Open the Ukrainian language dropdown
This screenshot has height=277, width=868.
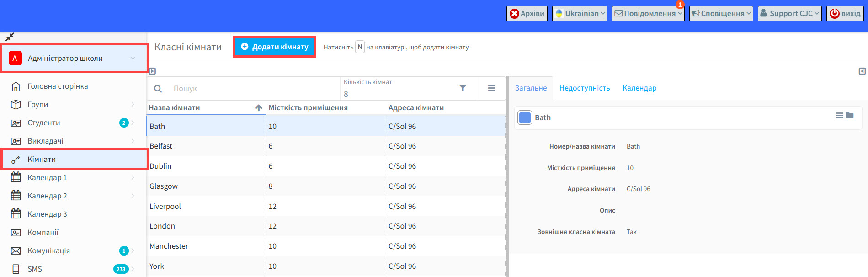(x=580, y=14)
